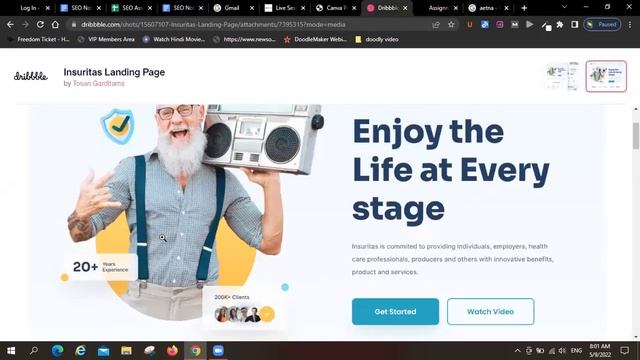Switch to the Log In tab

pos(29,8)
